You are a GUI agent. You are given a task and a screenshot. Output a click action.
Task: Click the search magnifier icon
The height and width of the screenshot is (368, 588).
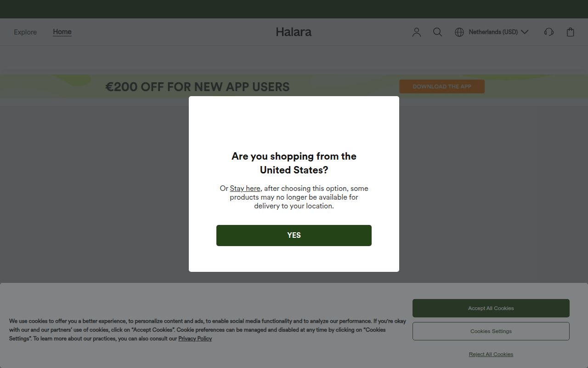[x=438, y=32]
